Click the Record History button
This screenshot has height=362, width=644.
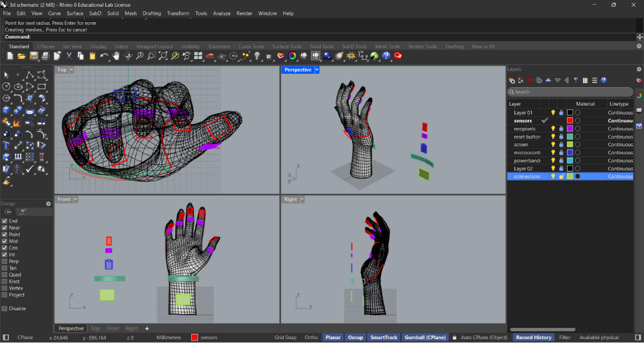point(533,337)
